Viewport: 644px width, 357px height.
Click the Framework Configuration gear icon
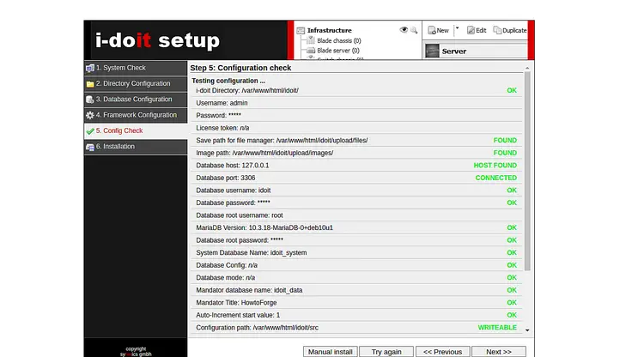90,115
